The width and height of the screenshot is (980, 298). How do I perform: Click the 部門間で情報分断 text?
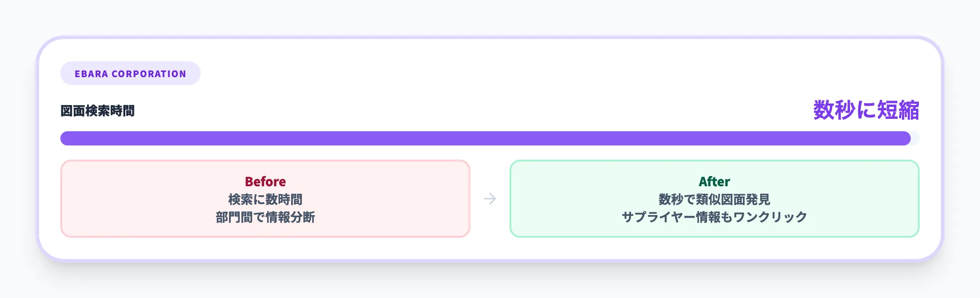pyautogui.click(x=265, y=217)
